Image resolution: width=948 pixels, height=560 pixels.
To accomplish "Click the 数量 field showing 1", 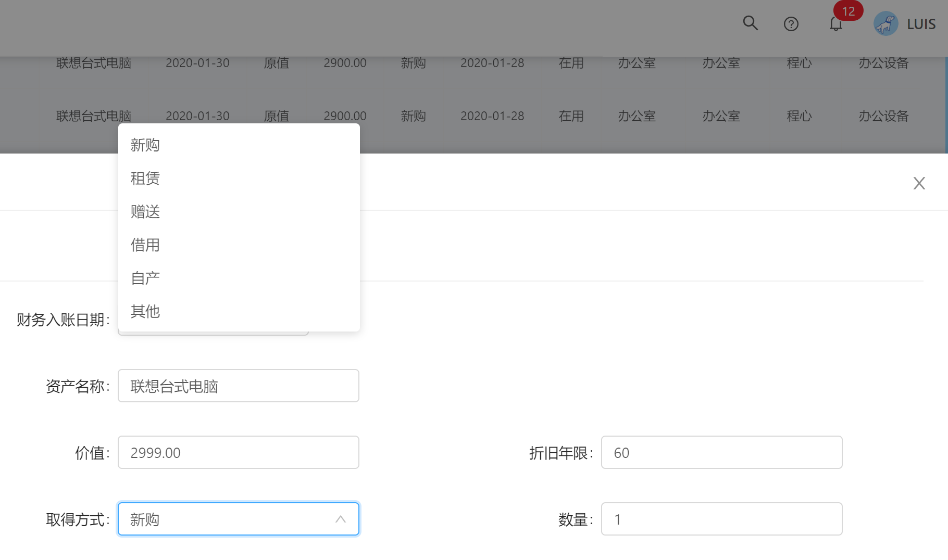I will coord(721,519).
